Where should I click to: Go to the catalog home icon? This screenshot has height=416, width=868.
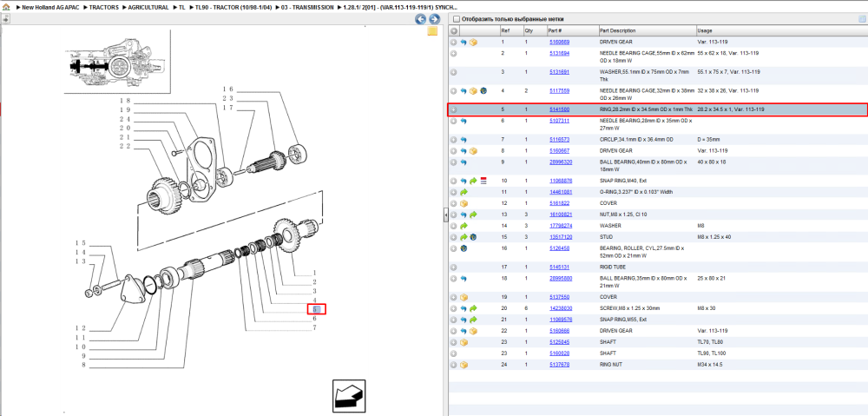[x=5, y=8]
